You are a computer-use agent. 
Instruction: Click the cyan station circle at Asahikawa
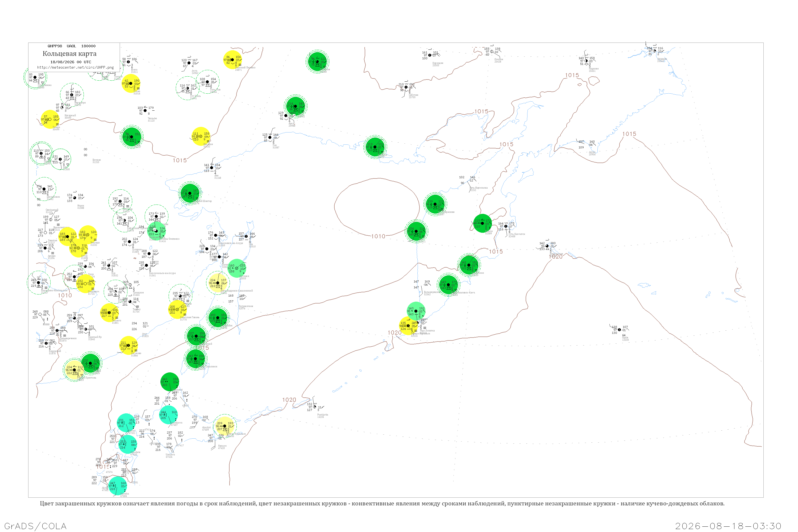point(168,415)
